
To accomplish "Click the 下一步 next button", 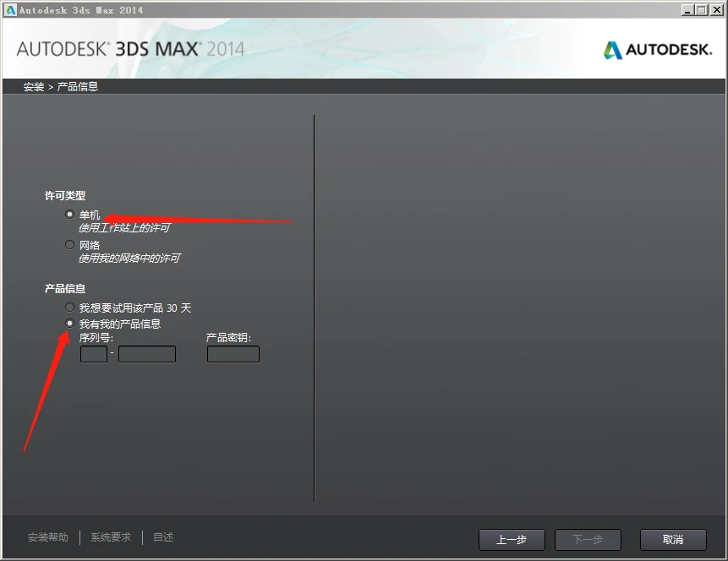I will 588,540.
